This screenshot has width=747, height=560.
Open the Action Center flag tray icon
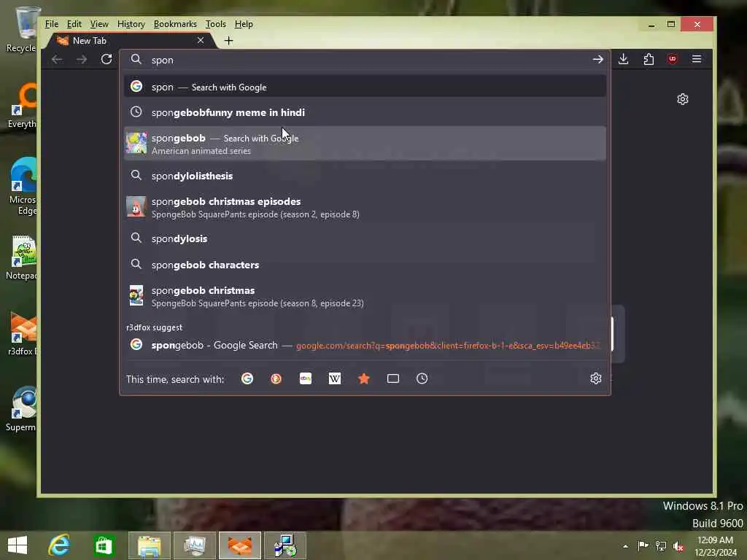coord(643,545)
